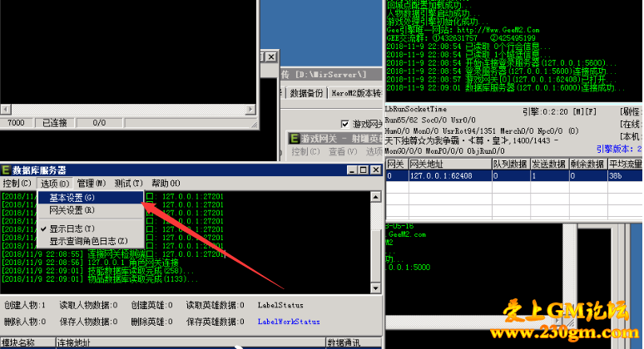Open the 控制(C) menu in database server
Image resolution: width=644 pixels, height=349 pixels.
(17, 184)
